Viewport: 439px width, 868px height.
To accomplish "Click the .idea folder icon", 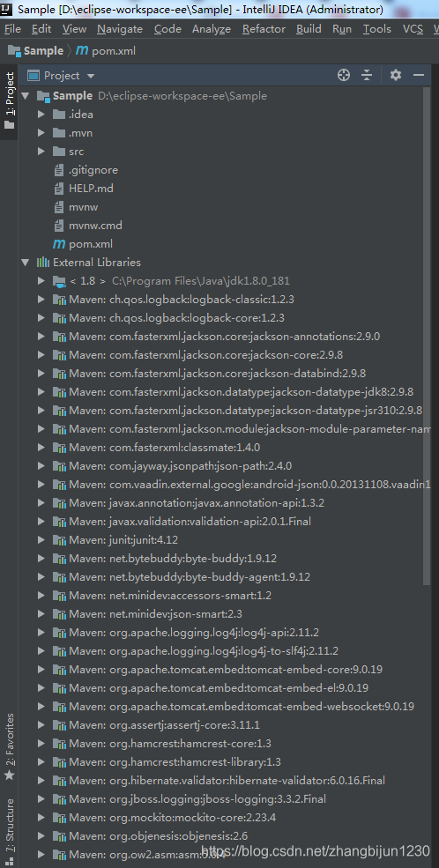I will click(x=59, y=115).
